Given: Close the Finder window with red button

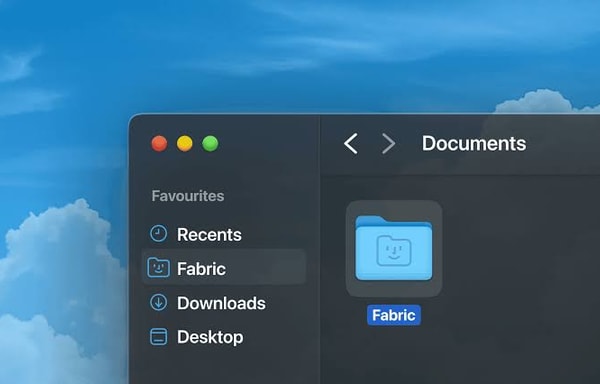Looking at the screenshot, I should [159, 144].
